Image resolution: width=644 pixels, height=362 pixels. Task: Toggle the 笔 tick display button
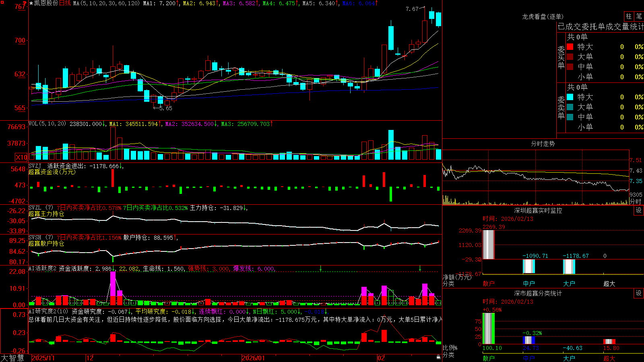point(639,16)
